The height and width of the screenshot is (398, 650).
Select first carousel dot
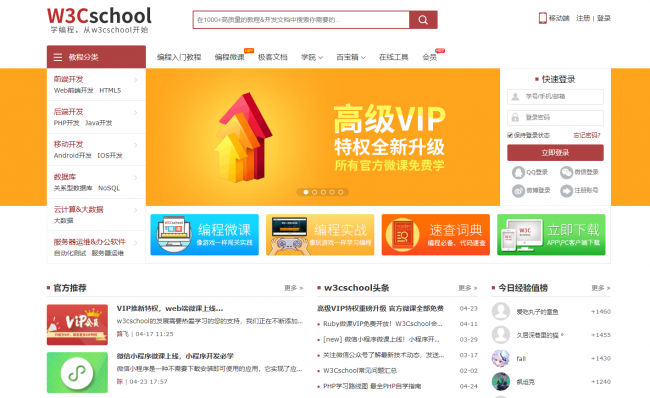coord(306,192)
